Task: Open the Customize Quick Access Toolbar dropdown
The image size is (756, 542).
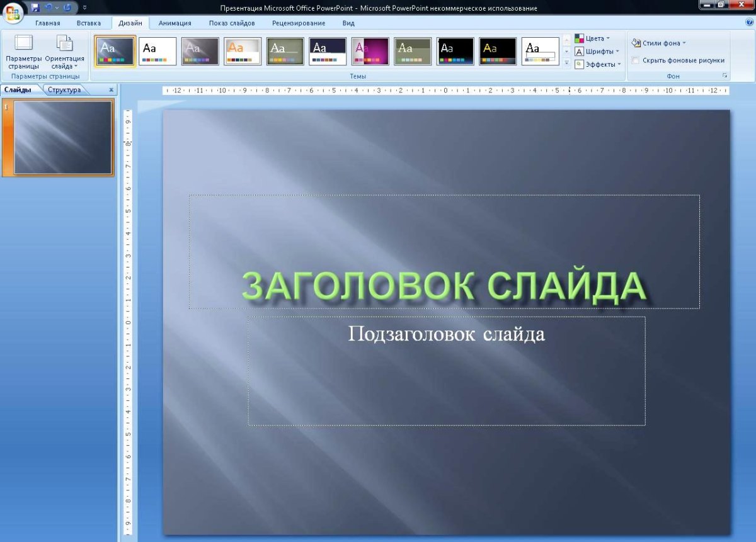Action: click(x=84, y=8)
